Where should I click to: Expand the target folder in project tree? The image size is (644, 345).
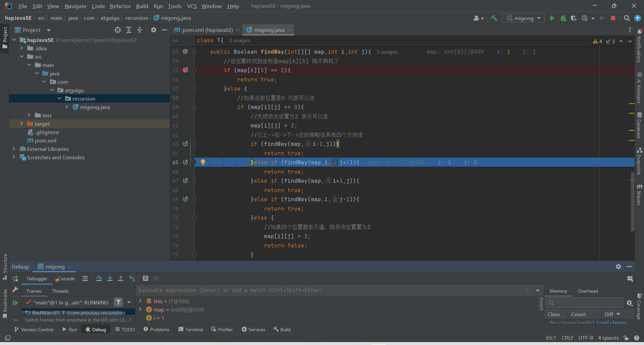21,124
